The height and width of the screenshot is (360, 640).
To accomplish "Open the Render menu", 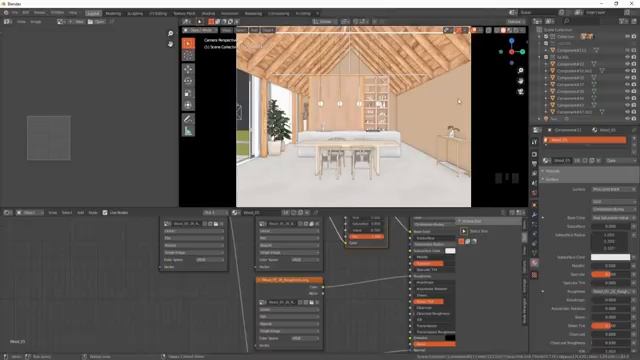I will pos(40,13).
